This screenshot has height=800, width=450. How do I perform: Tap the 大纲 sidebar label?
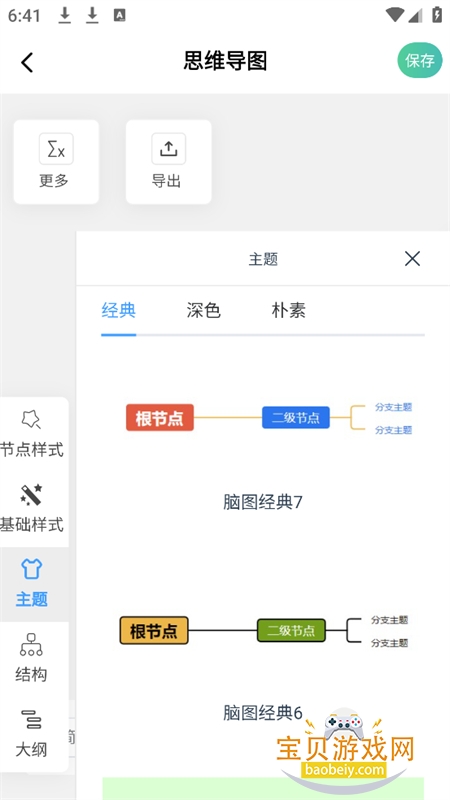click(x=31, y=750)
